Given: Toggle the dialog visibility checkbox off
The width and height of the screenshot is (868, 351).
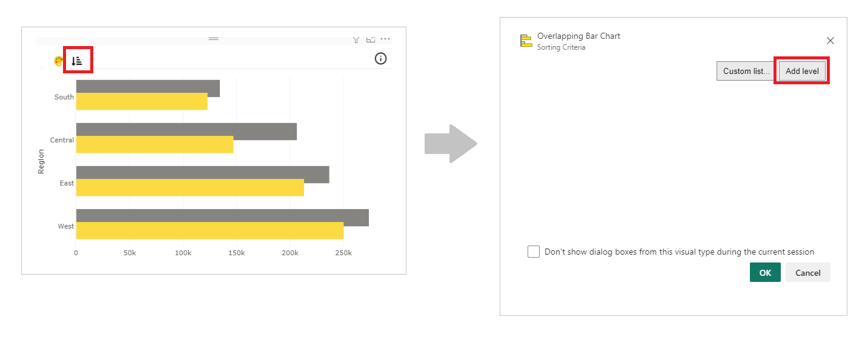Looking at the screenshot, I should point(534,251).
